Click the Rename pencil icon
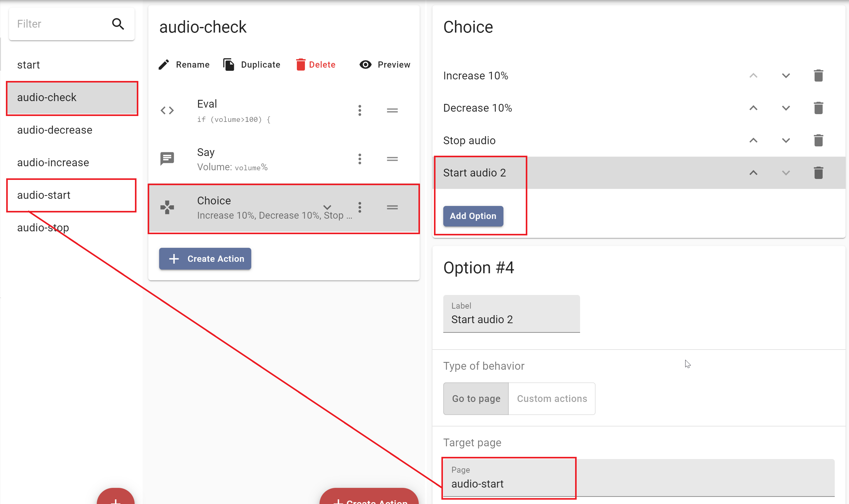The image size is (849, 504). (164, 65)
